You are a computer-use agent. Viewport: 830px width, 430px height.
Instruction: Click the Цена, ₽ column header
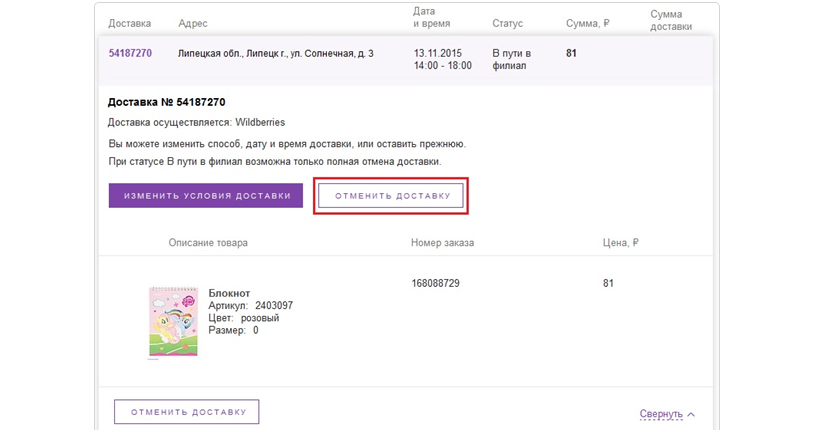(620, 243)
